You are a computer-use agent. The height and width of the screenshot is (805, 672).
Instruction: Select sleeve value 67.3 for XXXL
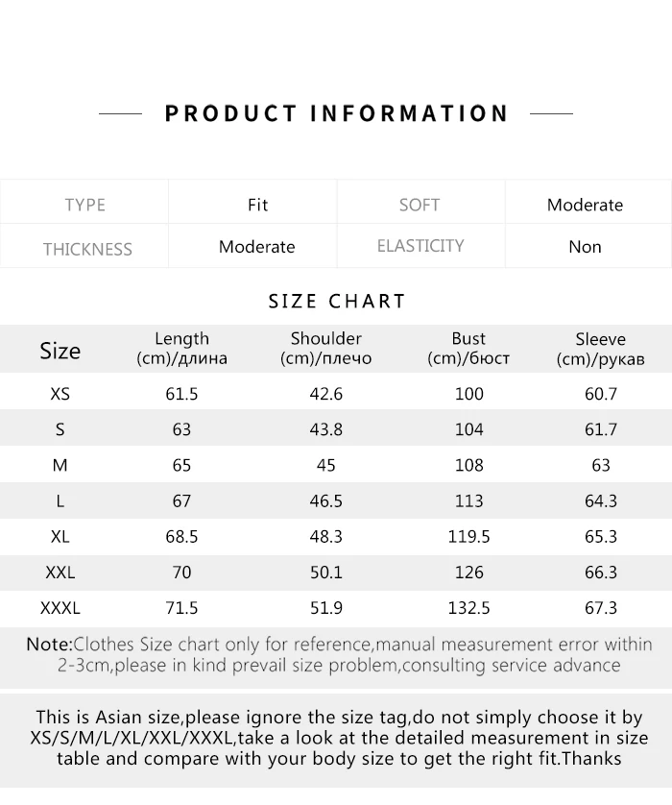tap(601, 608)
